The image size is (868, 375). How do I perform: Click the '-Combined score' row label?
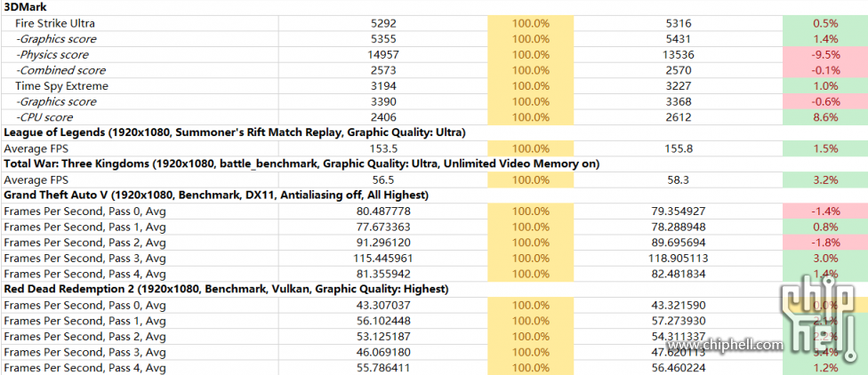60,70
